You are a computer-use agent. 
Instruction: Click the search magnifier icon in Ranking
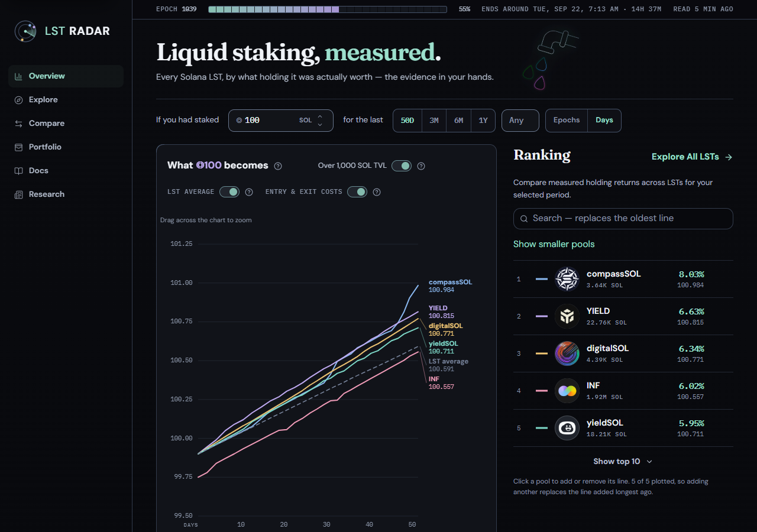[x=524, y=219]
